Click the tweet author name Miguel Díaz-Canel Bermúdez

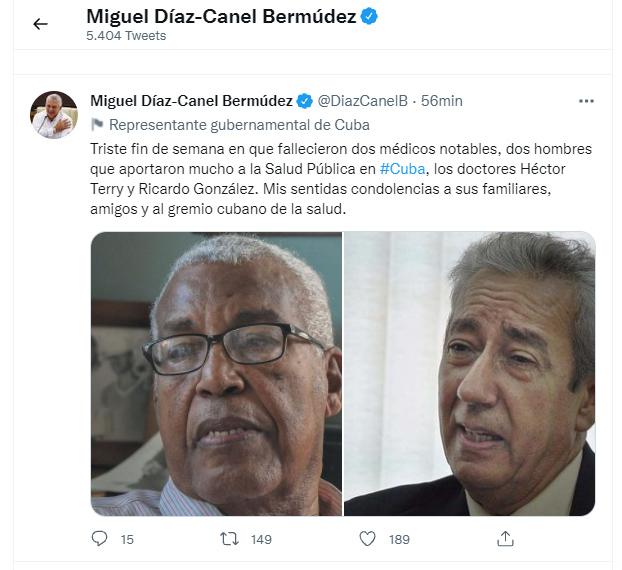click(x=191, y=101)
